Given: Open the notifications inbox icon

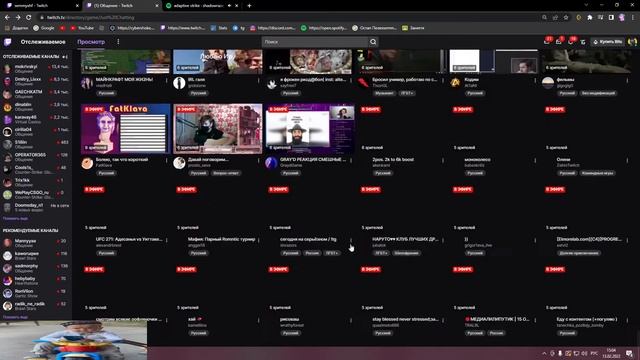Looking at the screenshot, I should click(x=559, y=41).
